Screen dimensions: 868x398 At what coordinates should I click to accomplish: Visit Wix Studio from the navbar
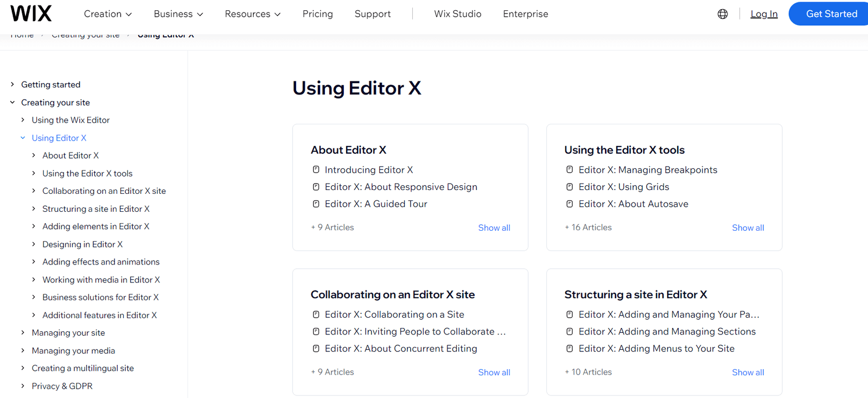(x=457, y=14)
